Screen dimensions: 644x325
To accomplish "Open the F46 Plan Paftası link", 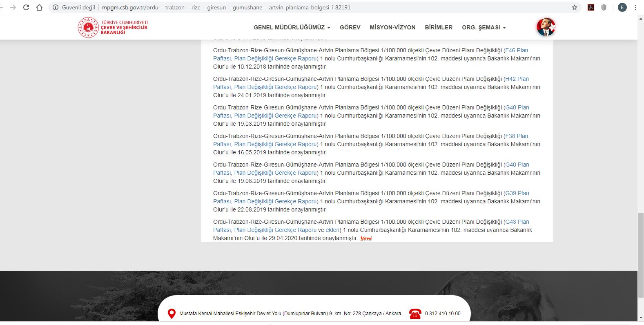I will click(517, 50).
